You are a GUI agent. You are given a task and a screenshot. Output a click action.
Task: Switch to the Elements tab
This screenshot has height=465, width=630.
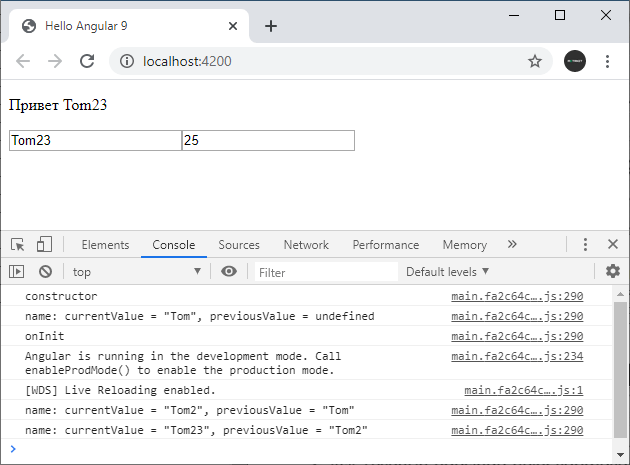click(x=105, y=245)
